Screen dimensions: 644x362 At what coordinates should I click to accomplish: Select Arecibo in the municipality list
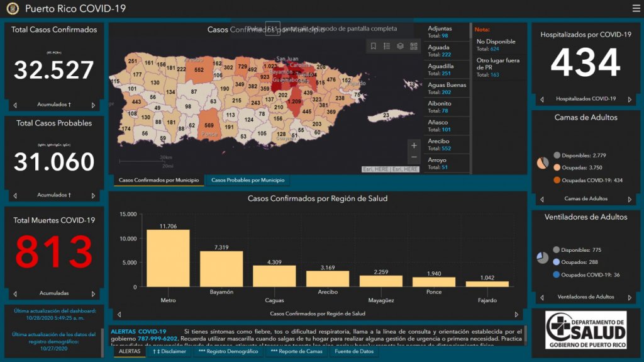[x=447, y=145]
